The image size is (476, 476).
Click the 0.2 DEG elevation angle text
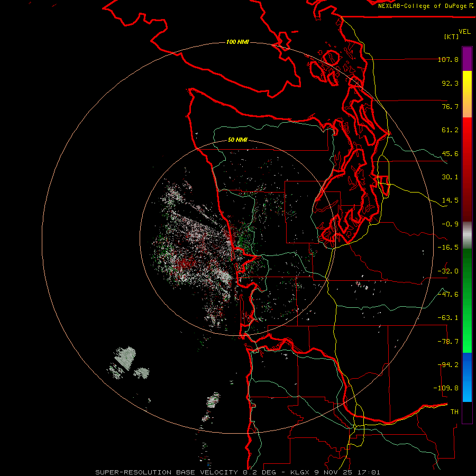pos(259,472)
